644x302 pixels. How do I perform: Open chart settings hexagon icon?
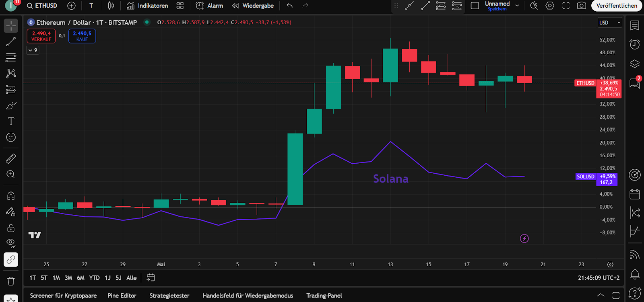pyautogui.click(x=550, y=6)
